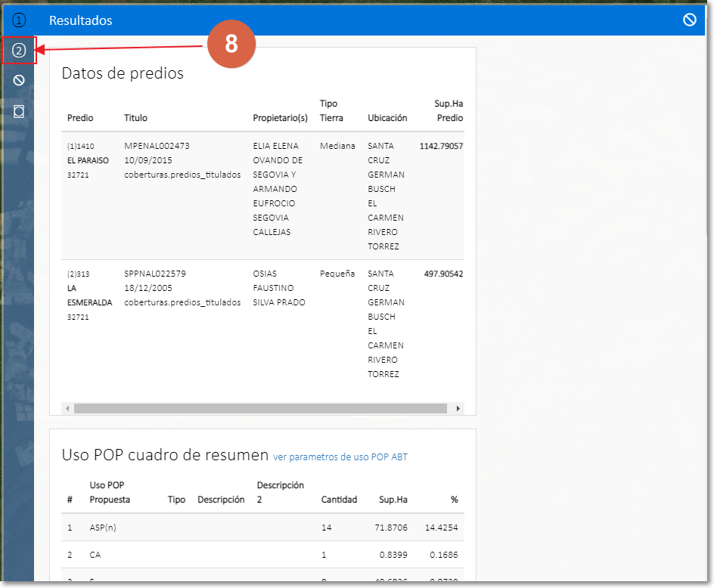
Task: Click the Cantidad column header
Action: point(339,500)
